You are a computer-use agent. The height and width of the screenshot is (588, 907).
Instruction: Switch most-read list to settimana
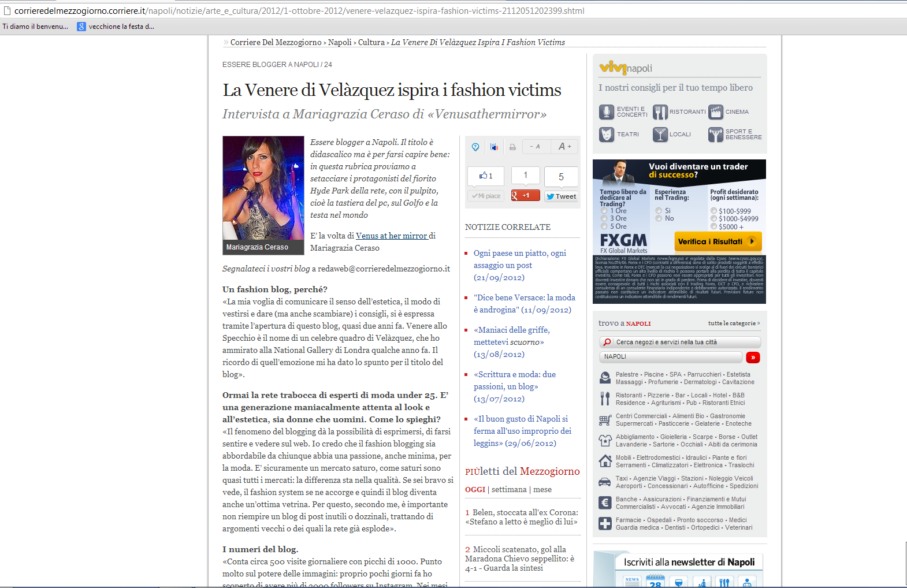[509, 489]
